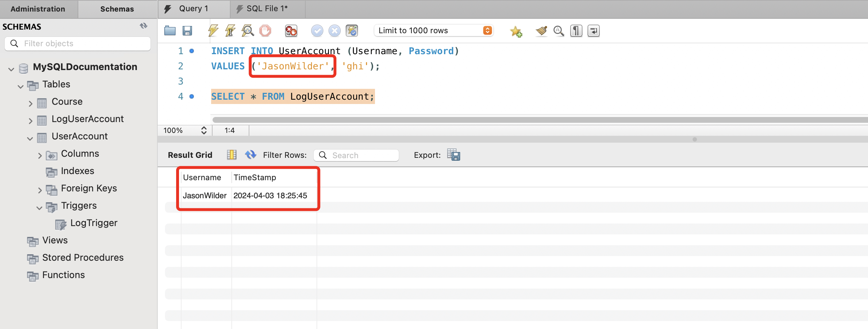Click the Filter objects search field

click(x=83, y=44)
